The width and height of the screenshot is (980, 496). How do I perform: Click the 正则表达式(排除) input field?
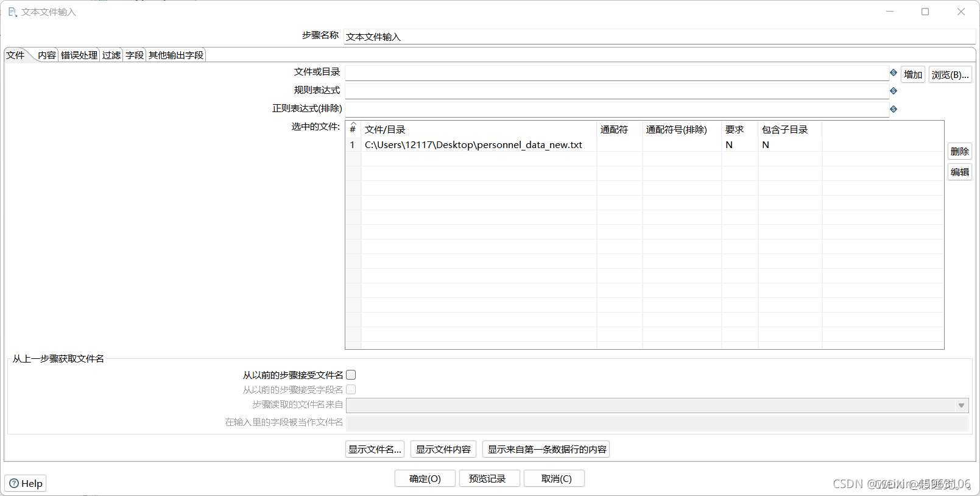617,110
